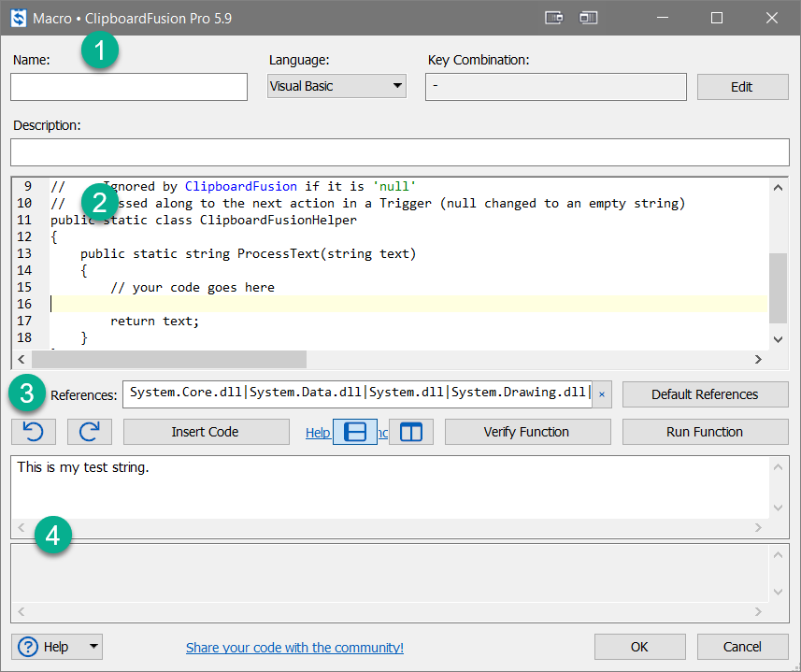Viewport: 801px width, 672px height.
Task: Open the Language dropdown showing Visual Basic
Action: (x=336, y=86)
